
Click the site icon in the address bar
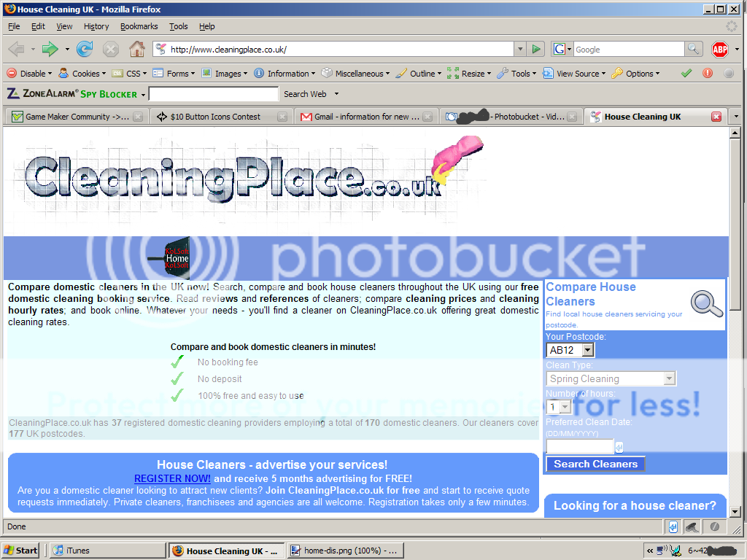click(x=161, y=49)
